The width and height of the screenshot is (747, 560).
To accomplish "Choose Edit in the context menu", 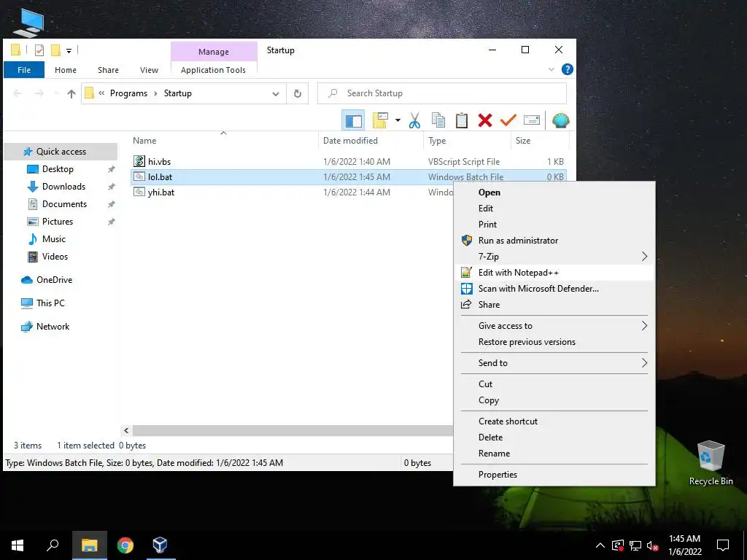I will tap(554, 208).
